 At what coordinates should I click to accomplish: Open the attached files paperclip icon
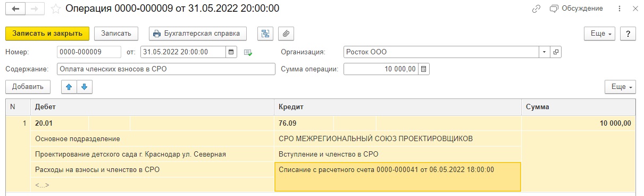tap(286, 33)
